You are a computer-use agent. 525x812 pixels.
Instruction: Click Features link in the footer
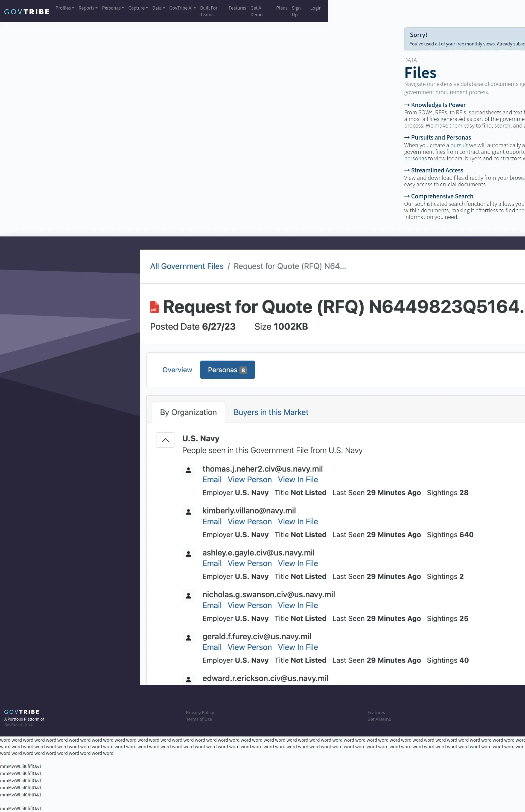376,713
